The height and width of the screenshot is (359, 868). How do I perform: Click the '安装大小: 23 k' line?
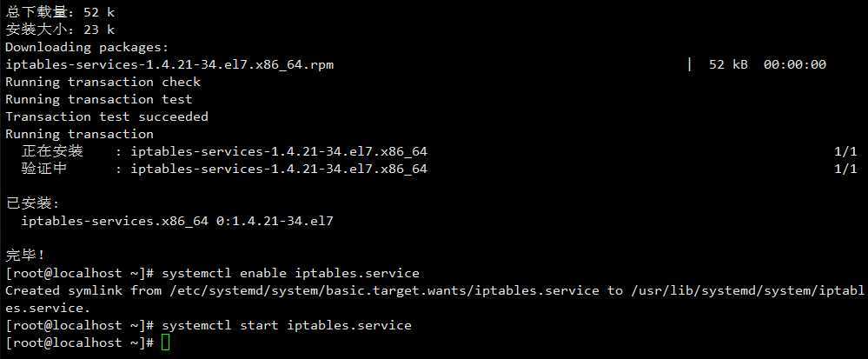click(60, 30)
